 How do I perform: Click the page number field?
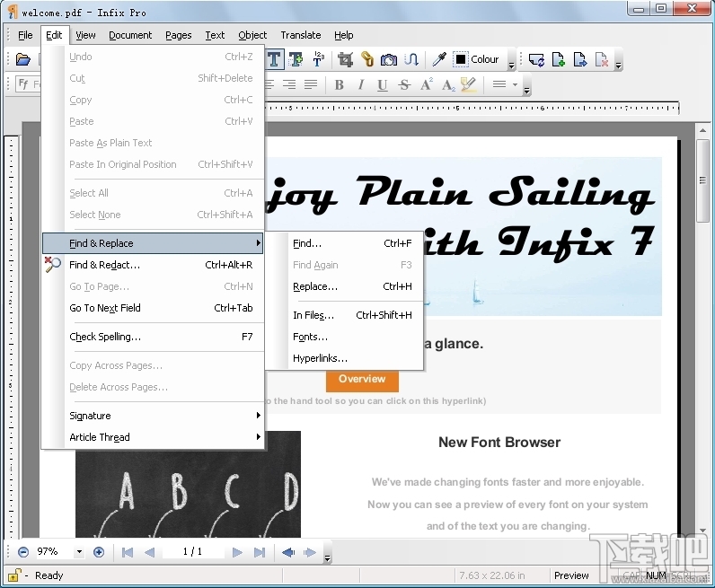192,552
